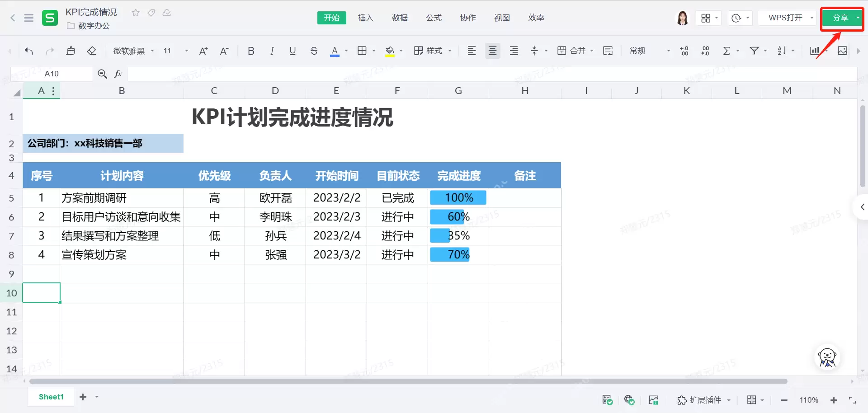Click decrease decimal places icon

coord(705,51)
